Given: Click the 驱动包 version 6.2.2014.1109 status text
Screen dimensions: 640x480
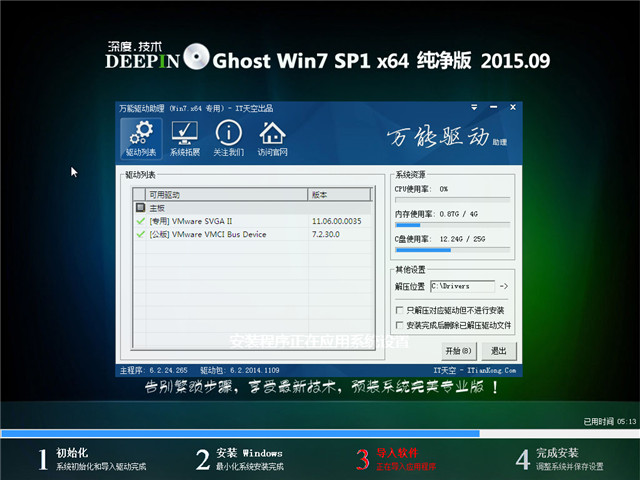Looking at the screenshot, I should [x=240, y=370].
